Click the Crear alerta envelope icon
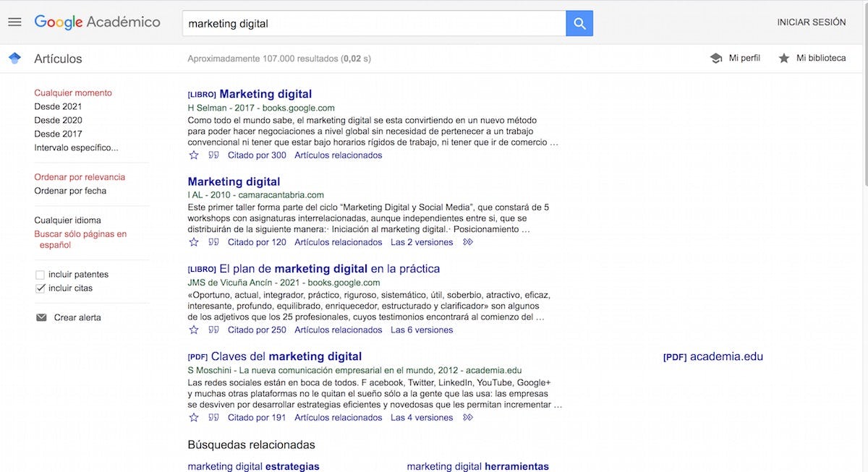This screenshot has height=472, width=868. (41, 318)
